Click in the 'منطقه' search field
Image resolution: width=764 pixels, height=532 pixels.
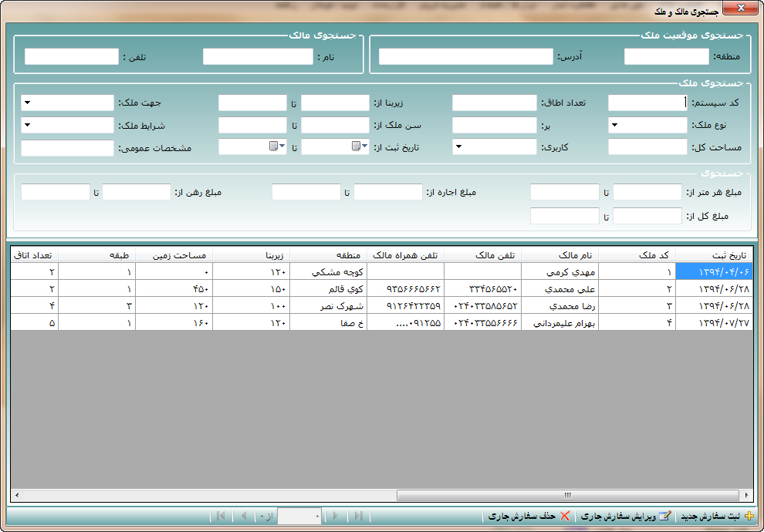pos(666,56)
